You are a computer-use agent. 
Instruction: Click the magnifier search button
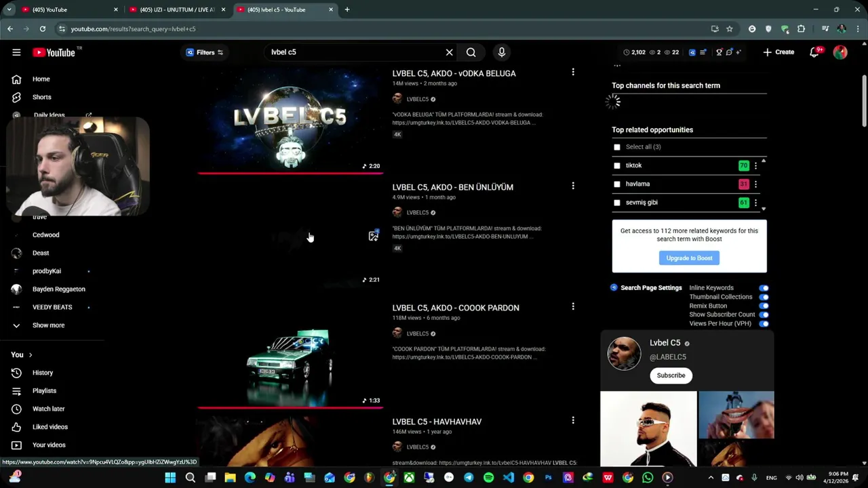(471, 52)
